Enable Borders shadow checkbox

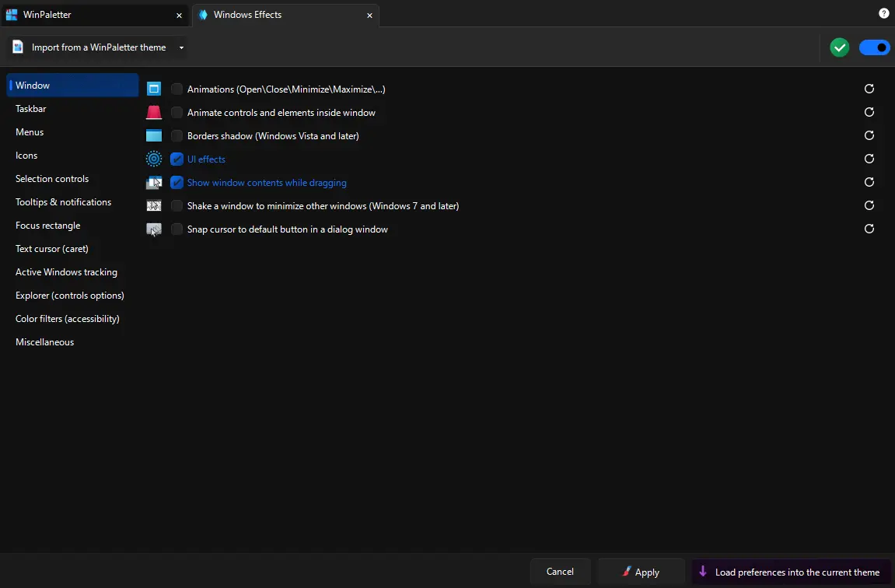(177, 136)
